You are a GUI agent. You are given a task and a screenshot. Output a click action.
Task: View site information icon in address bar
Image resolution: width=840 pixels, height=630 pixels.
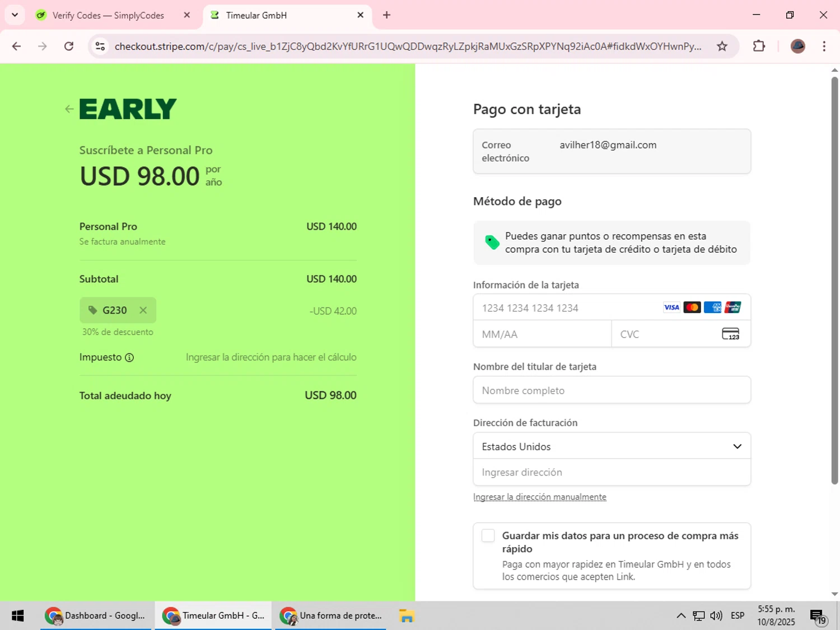click(100, 46)
